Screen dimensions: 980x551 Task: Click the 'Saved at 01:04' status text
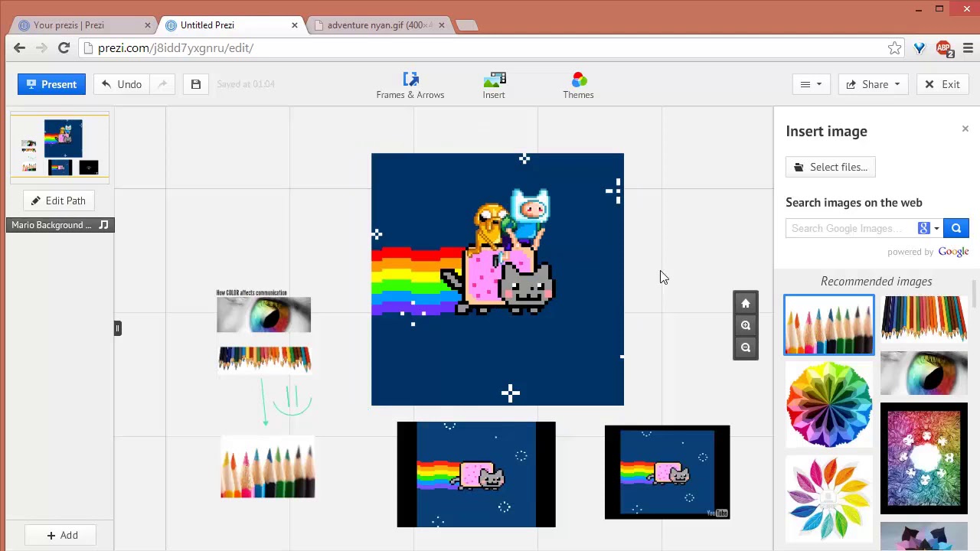click(246, 84)
